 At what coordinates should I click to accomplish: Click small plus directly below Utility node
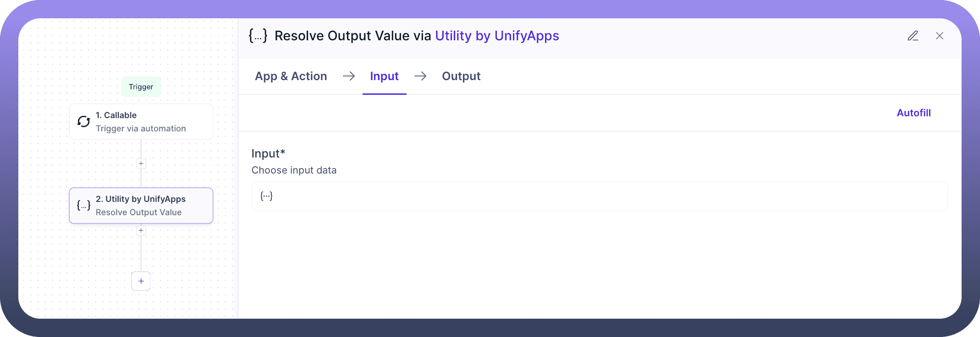[141, 230]
